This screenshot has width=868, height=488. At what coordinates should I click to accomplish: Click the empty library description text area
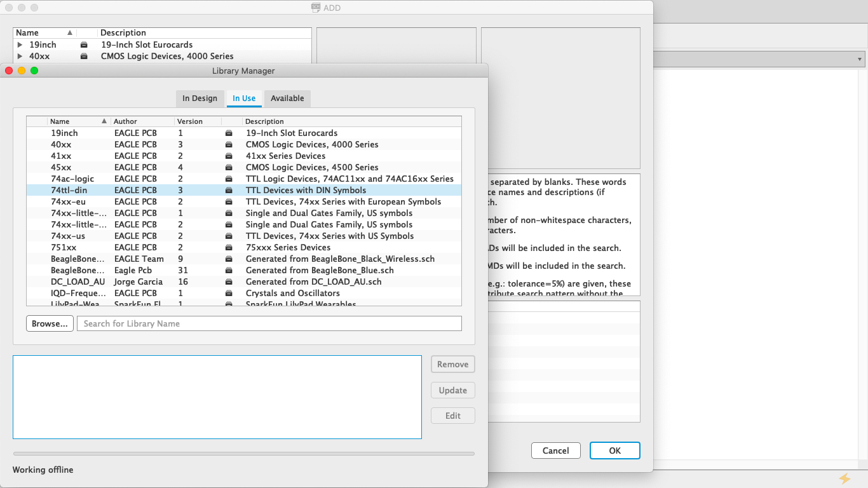tap(217, 397)
